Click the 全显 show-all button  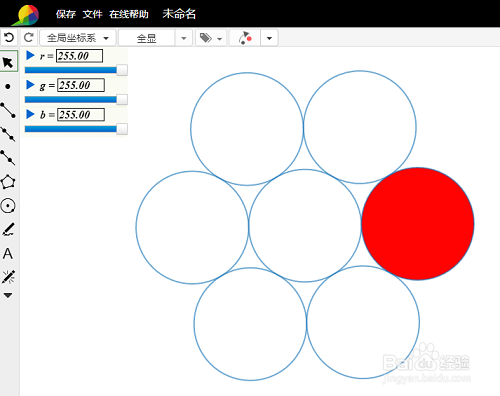(x=146, y=38)
